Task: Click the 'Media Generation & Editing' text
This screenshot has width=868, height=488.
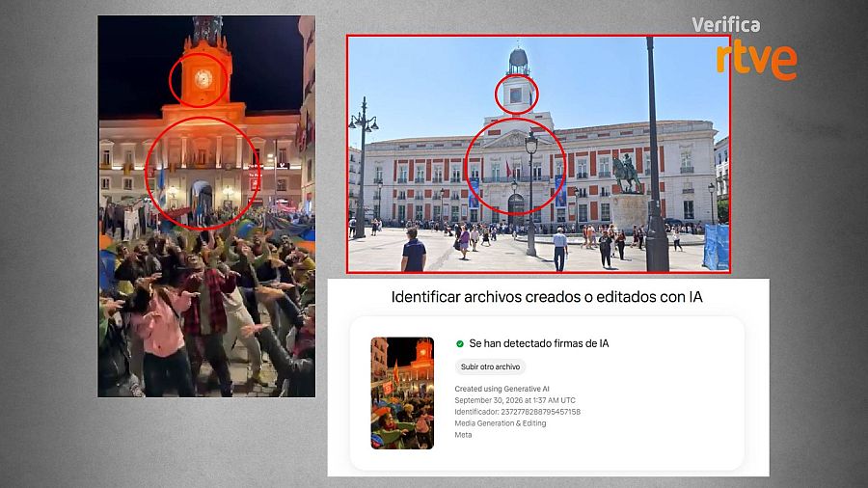Action: (501, 423)
